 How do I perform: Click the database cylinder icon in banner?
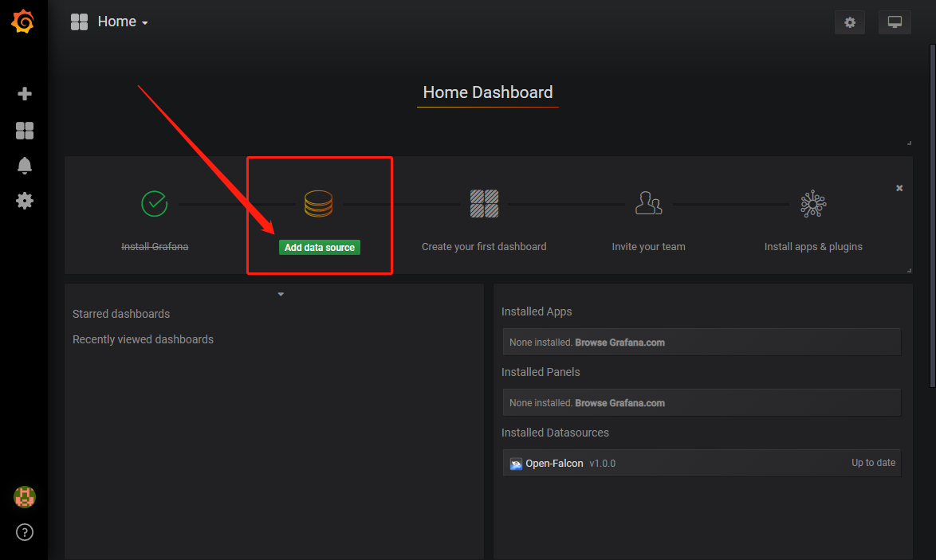click(319, 203)
